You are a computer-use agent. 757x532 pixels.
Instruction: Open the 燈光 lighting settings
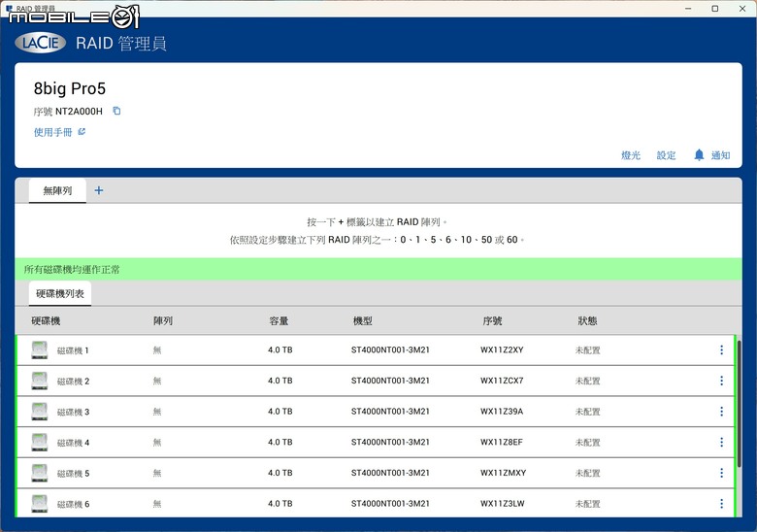coord(631,155)
